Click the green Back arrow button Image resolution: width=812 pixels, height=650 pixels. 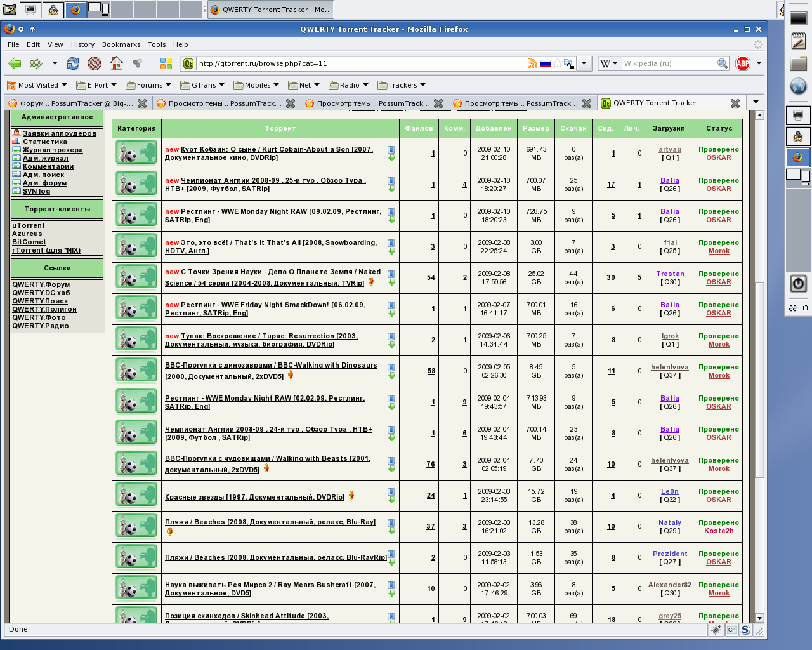pyautogui.click(x=15, y=63)
